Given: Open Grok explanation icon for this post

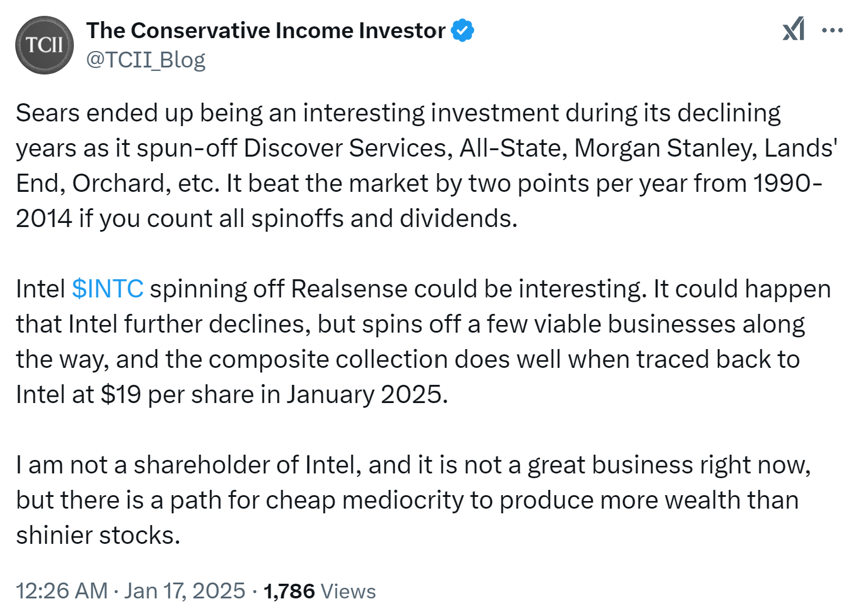Looking at the screenshot, I should coord(794,29).
